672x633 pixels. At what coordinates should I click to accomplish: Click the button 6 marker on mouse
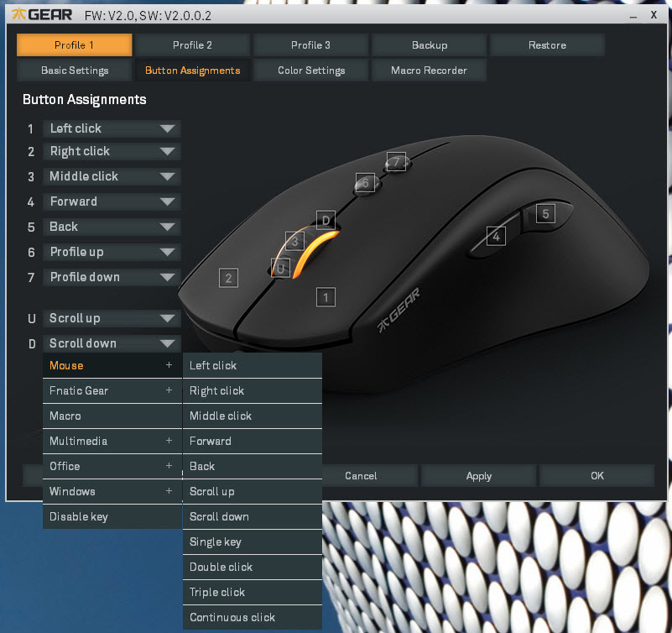pyautogui.click(x=365, y=183)
